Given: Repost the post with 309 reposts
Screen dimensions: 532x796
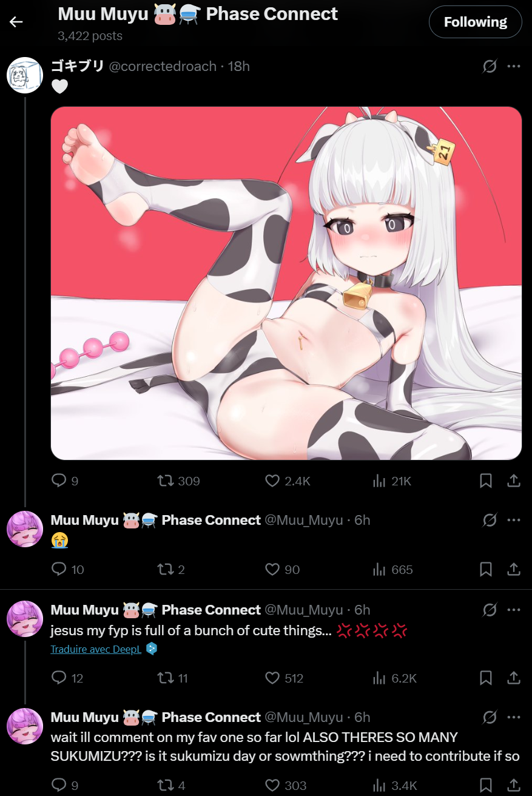Looking at the screenshot, I should pyautogui.click(x=178, y=481).
